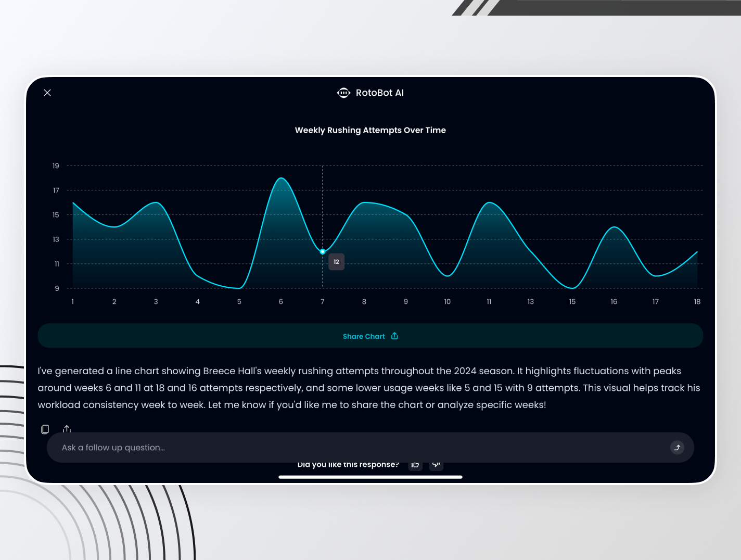
Task: Give a thumbs down to the response
Action: coord(436,464)
